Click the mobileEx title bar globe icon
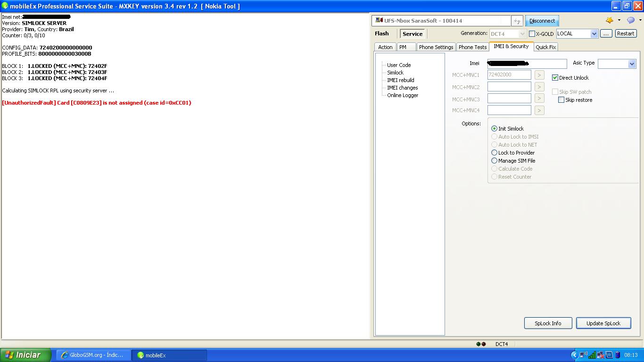The image size is (644, 362). (x=5, y=6)
